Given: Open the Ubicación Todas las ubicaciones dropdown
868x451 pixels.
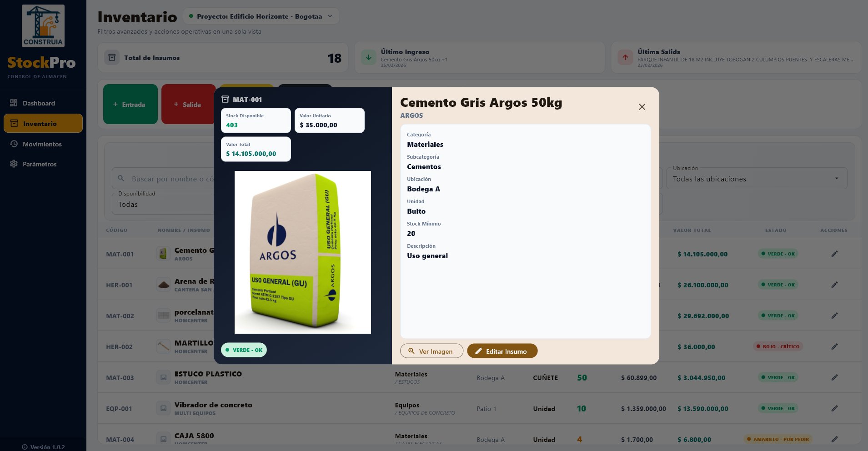Looking at the screenshot, I should click(757, 179).
